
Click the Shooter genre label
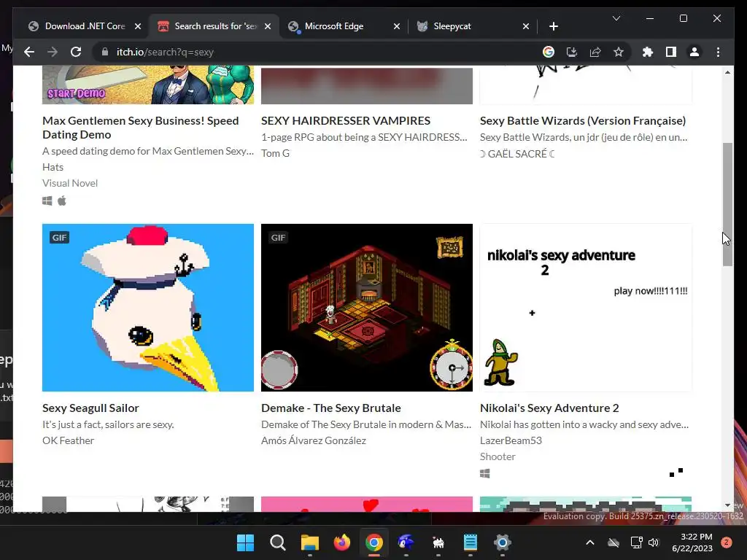coord(498,456)
